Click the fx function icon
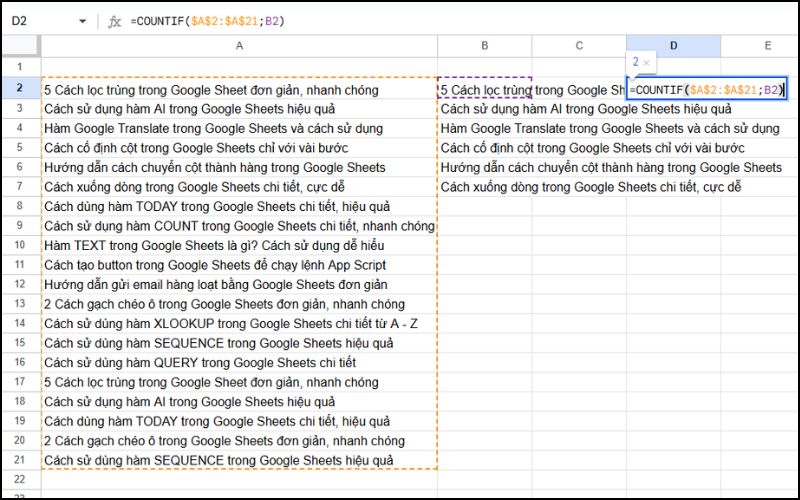Viewport: 800px width, 500px height. 115,20
